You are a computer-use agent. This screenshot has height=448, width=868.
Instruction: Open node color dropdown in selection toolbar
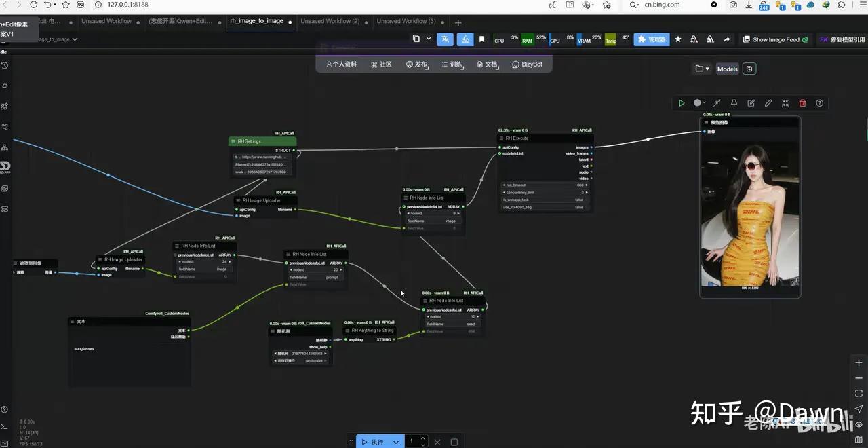699,103
